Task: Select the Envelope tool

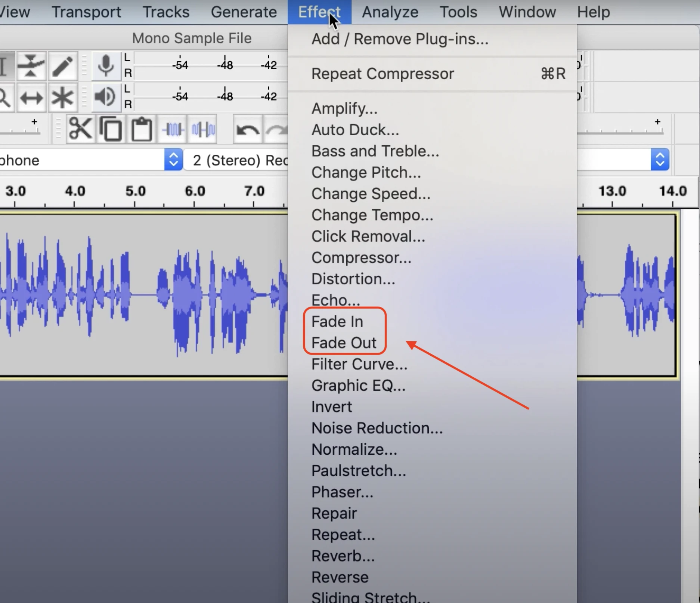Action: click(x=31, y=66)
